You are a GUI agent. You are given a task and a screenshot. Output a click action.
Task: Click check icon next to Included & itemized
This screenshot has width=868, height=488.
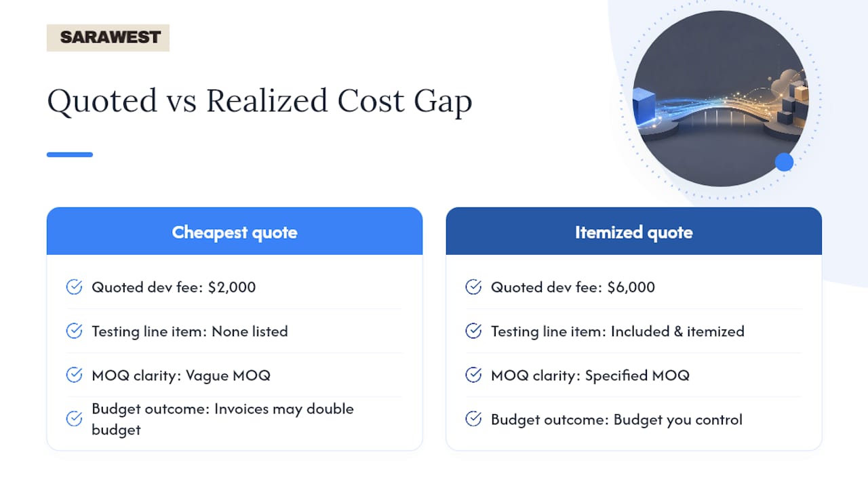473,331
